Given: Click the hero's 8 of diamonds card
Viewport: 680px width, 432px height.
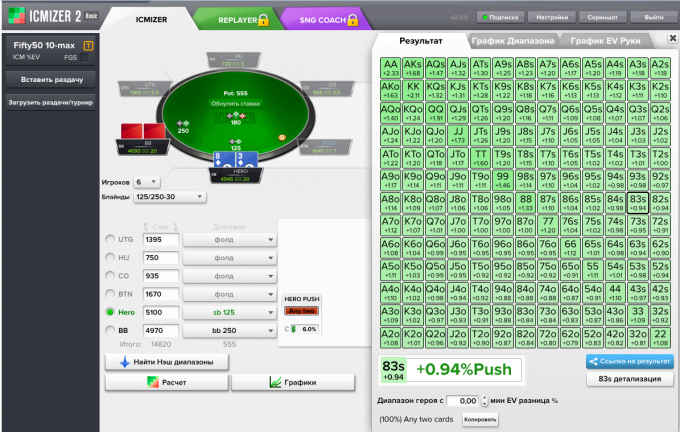Looking at the screenshot, I should pyautogui.click(x=224, y=159).
